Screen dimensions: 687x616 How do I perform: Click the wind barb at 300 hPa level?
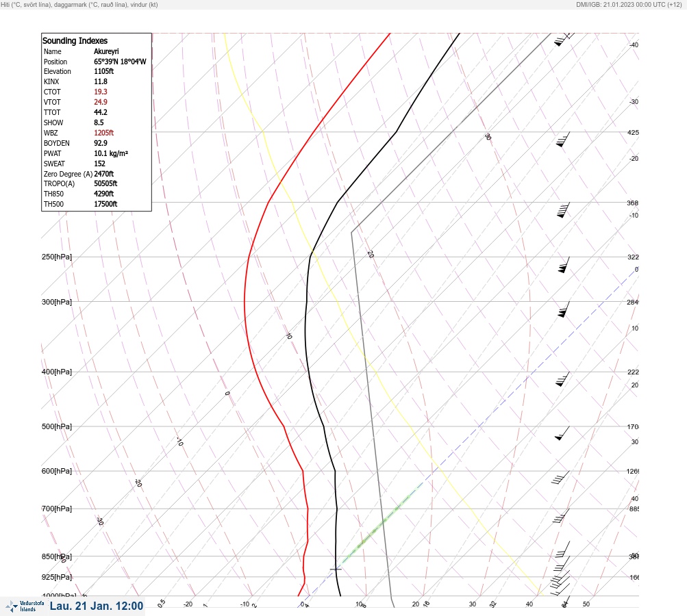point(564,309)
